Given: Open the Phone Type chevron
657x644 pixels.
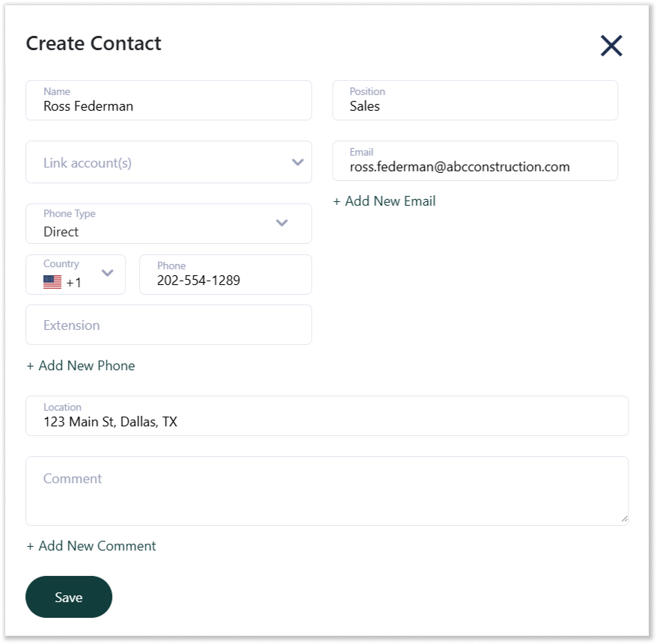Looking at the screenshot, I should point(281,223).
